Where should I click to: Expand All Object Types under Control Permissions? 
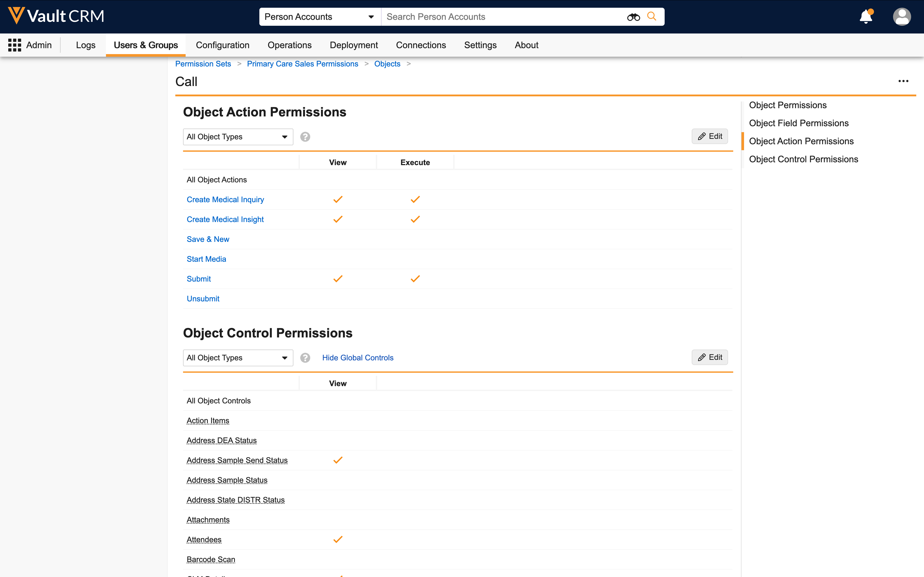point(237,358)
